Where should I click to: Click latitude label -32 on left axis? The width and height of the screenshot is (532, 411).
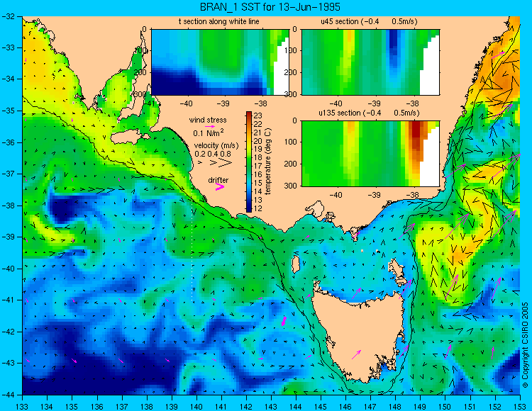[x=8, y=16]
